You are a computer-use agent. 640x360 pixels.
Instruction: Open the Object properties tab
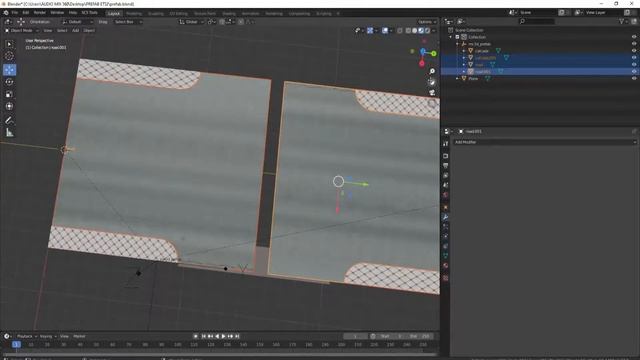click(x=446, y=207)
